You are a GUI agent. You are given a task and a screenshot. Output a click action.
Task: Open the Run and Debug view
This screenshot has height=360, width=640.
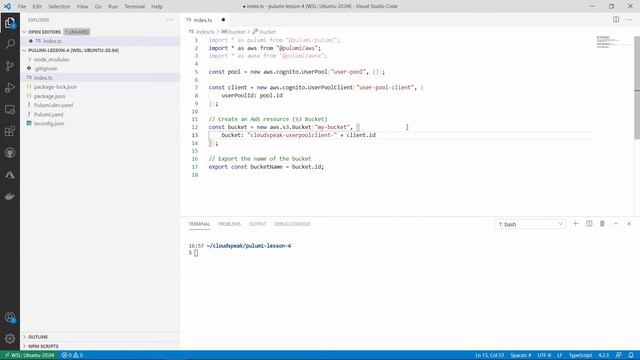click(10, 88)
